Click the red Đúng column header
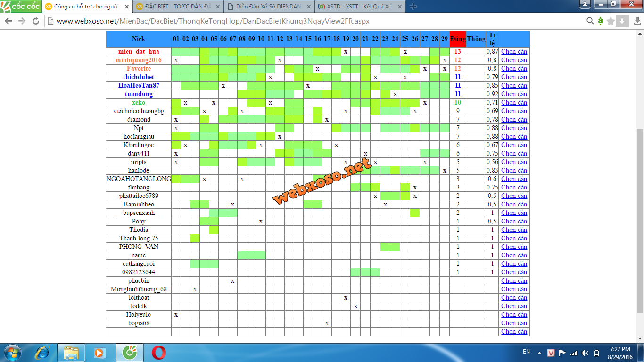The image size is (644, 362). coord(457,39)
